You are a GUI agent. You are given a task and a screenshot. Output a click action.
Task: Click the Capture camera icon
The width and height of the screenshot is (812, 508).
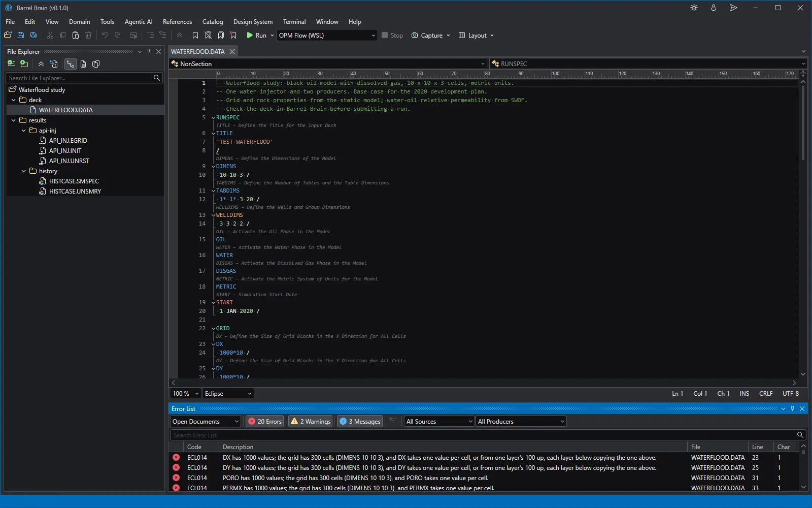415,35
